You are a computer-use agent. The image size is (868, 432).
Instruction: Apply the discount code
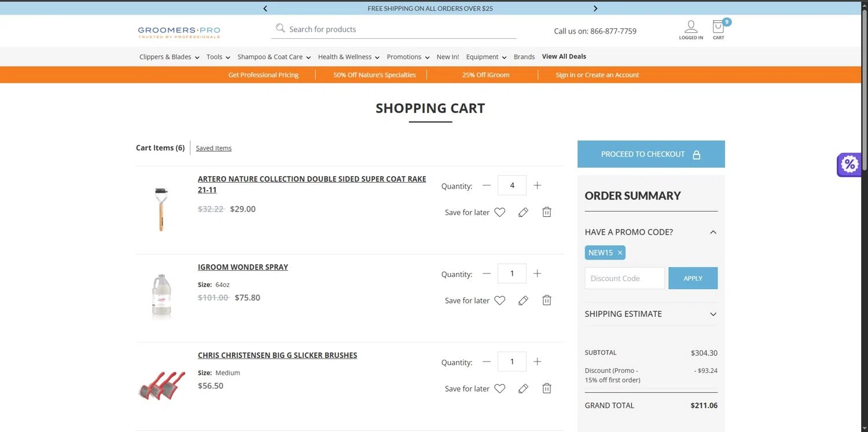(693, 278)
